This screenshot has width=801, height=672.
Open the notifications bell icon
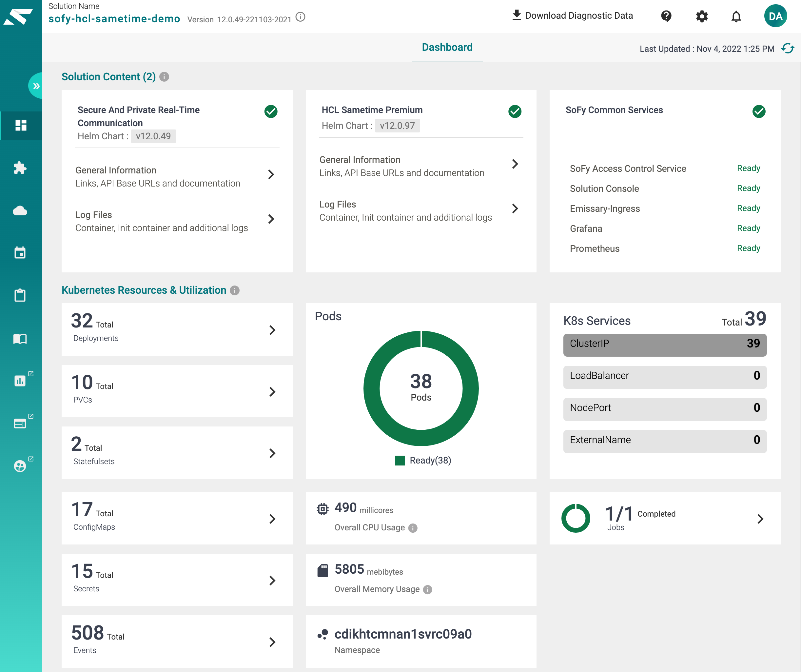click(736, 16)
